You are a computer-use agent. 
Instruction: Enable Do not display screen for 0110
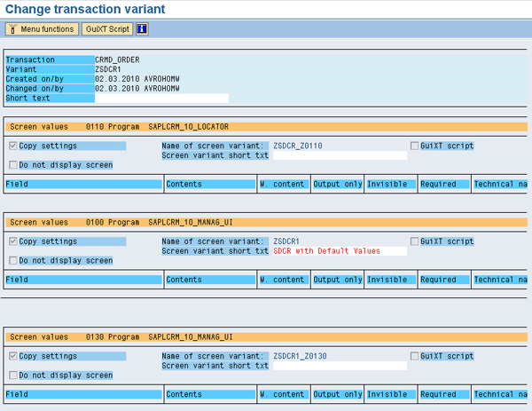12,165
